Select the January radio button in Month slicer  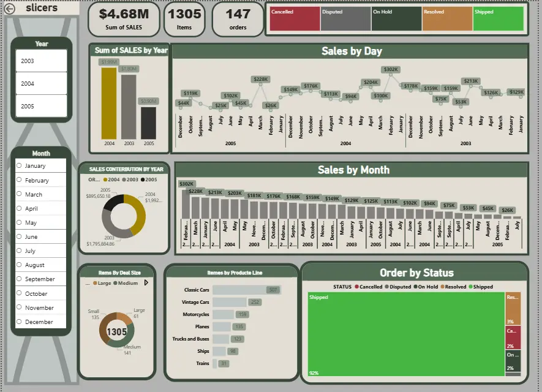[x=20, y=166]
